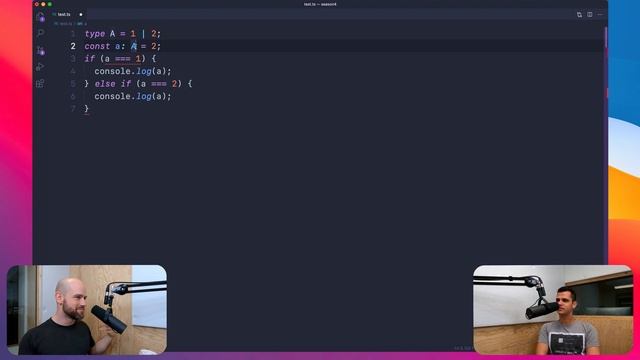Click the unsaved dot on the test.ts tab
640x360 pixels.
tap(81, 14)
